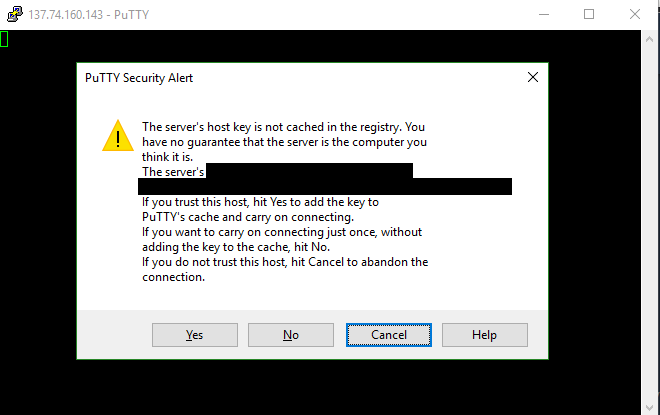
Task: Hit Cancel to abandon the connection
Action: [389, 334]
